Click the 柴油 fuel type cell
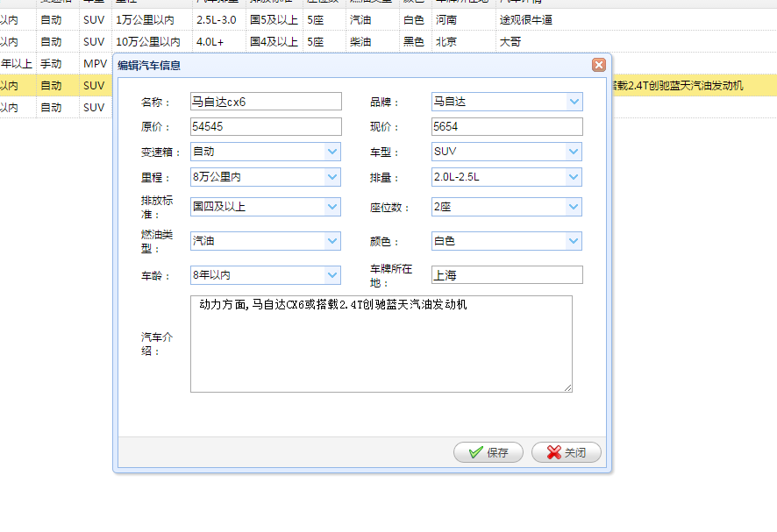The width and height of the screenshot is (777, 532). pyautogui.click(x=360, y=41)
